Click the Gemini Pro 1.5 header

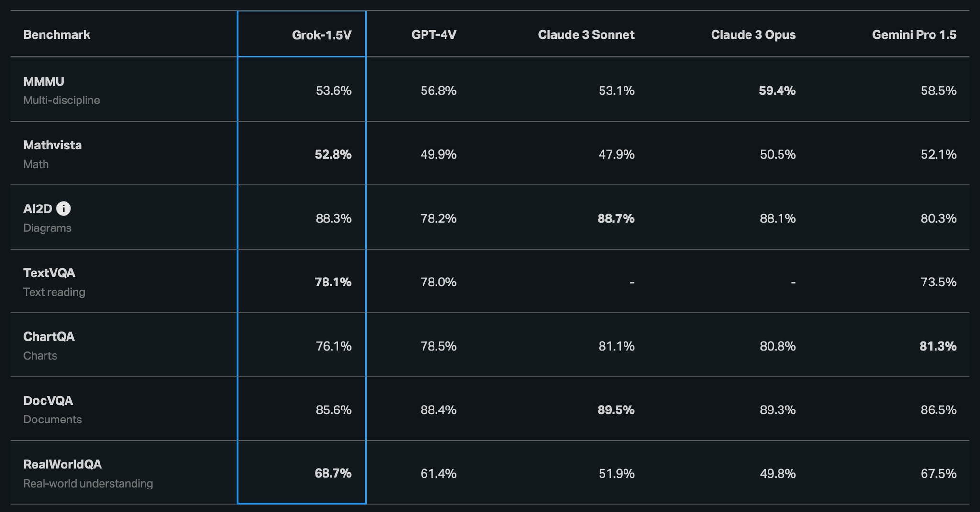pos(914,35)
